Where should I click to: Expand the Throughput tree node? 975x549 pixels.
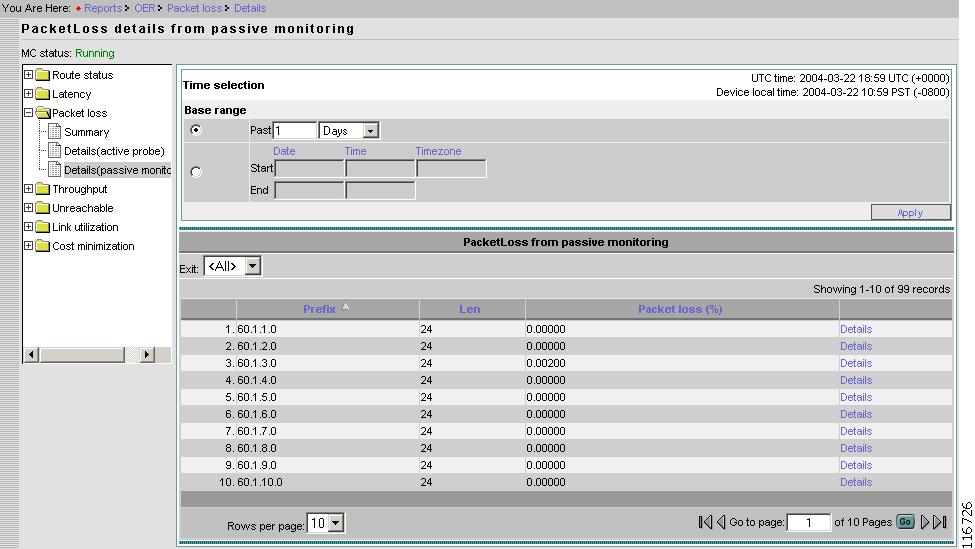(29, 189)
